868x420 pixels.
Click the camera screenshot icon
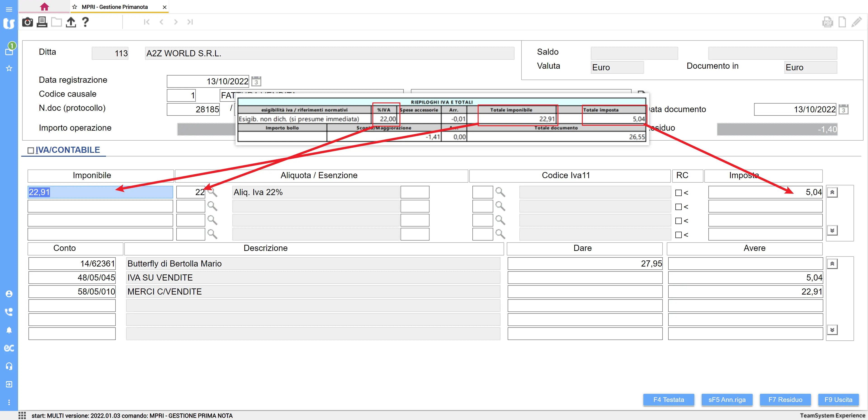(27, 22)
